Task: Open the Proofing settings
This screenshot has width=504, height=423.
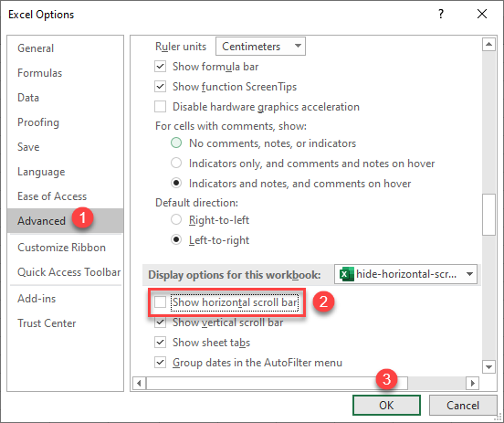Action: coord(65,122)
